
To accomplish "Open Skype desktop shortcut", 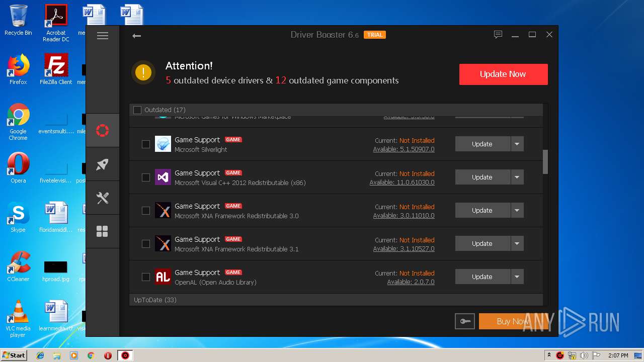I will coord(18,217).
